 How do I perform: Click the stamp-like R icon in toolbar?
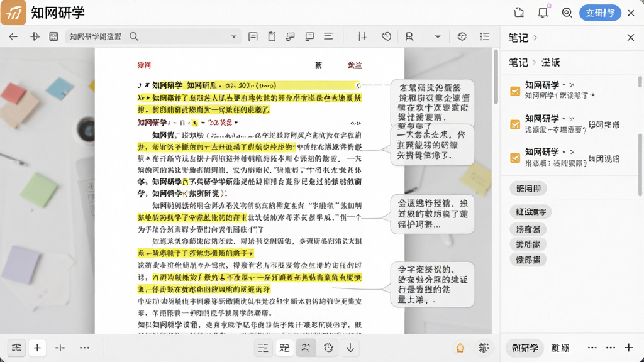[409, 36]
